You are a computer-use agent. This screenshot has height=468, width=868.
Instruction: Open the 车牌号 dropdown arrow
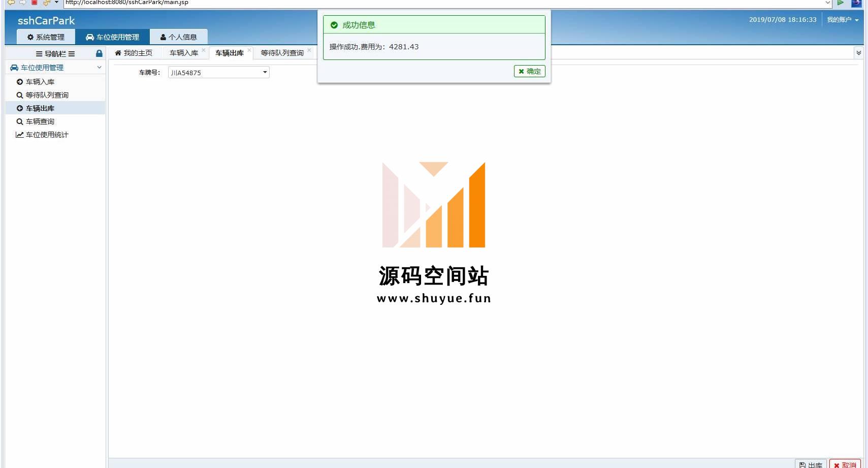265,72
